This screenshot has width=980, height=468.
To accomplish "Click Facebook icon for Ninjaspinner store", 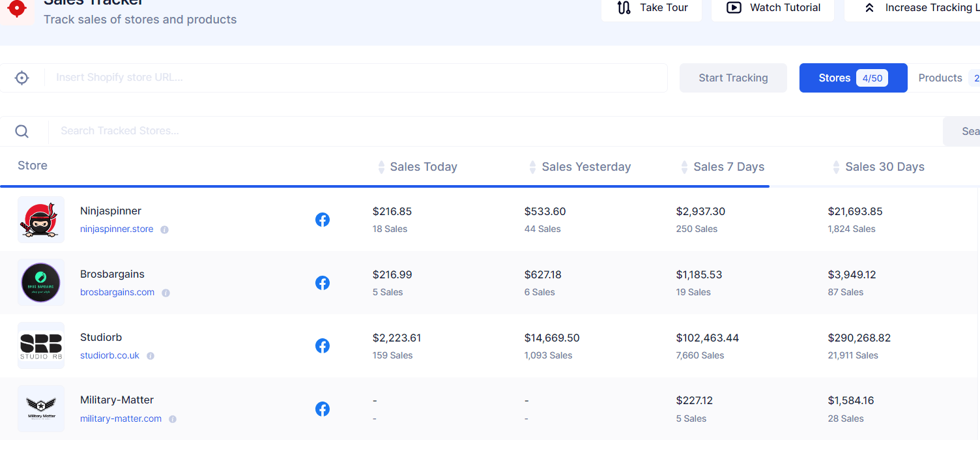I will (x=322, y=220).
